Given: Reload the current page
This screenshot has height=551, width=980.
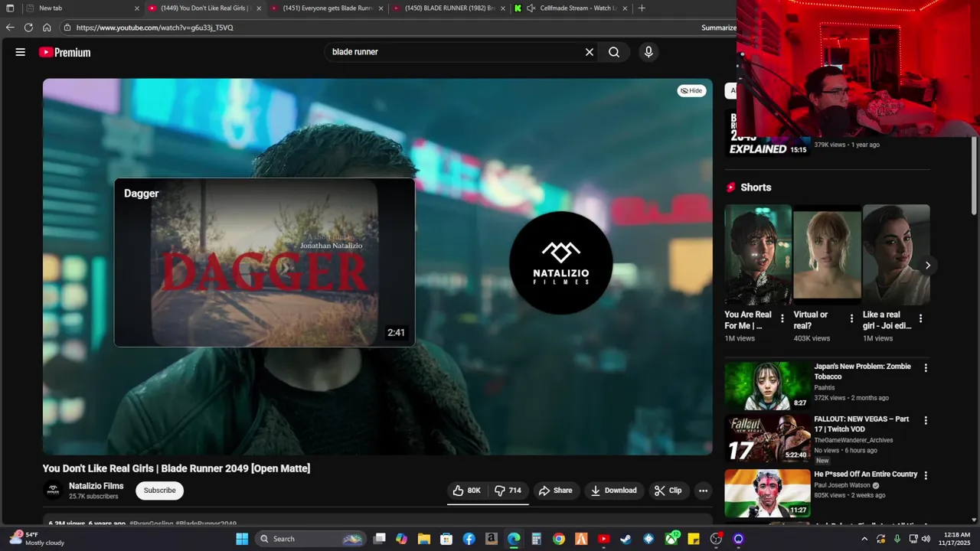Looking at the screenshot, I should coord(28,28).
